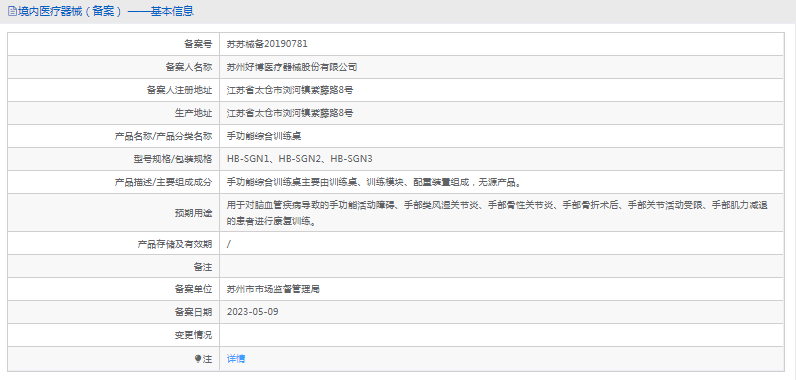Viewport: 796px width, 380px height.
Task: Select authority 苏州市市场监督管理局
Action: click(x=273, y=290)
